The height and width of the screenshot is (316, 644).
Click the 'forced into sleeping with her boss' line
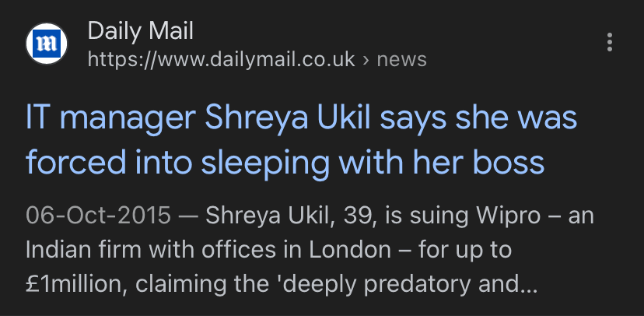(x=284, y=161)
